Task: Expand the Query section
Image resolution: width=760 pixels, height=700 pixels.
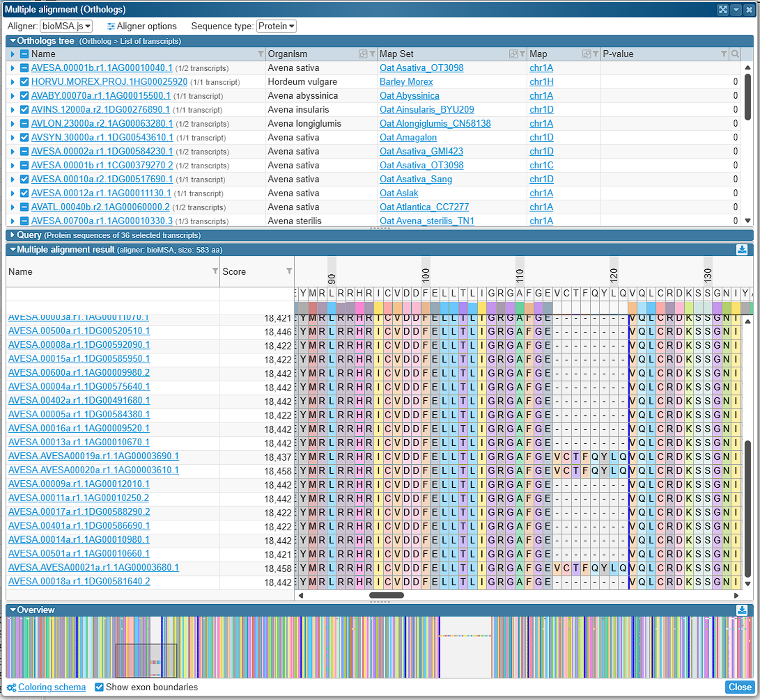Action: pyautogui.click(x=12, y=235)
